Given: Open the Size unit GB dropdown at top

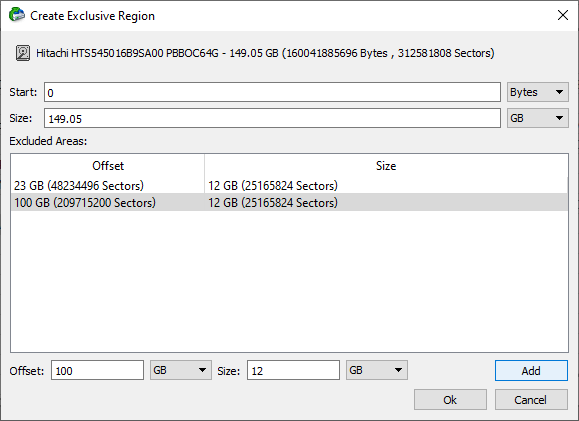Looking at the screenshot, I should (538, 118).
